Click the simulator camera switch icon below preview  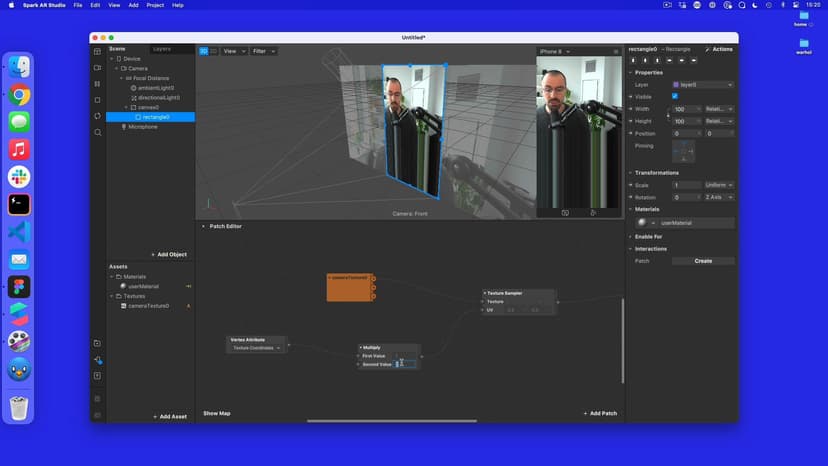pyautogui.click(x=565, y=213)
